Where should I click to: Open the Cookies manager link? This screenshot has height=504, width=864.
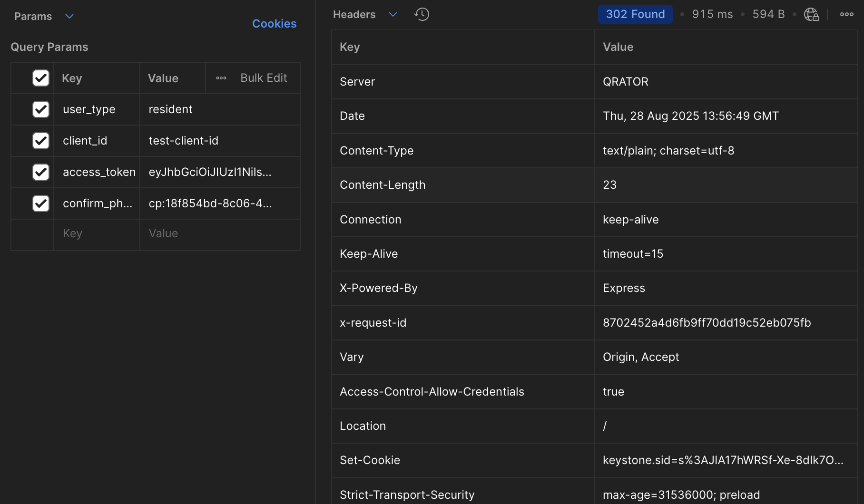tap(274, 23)
